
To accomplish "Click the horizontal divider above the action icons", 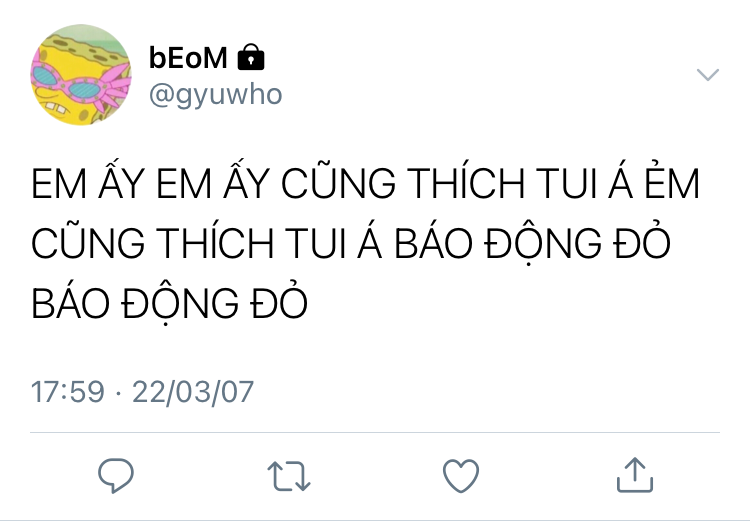I will coord(375,432).
